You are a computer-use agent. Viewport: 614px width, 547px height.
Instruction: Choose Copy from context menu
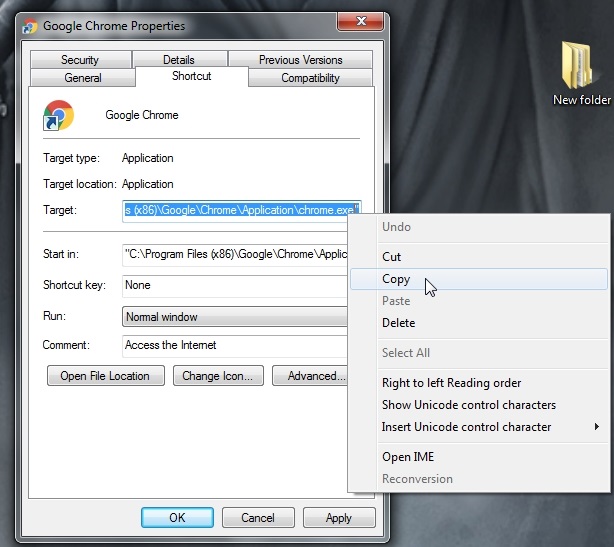point(479,279)
